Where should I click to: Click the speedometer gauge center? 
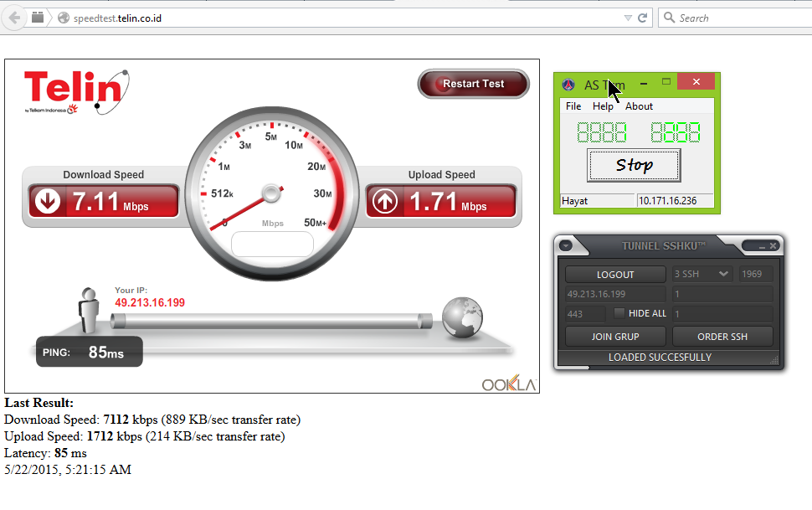tap(271, 193)
